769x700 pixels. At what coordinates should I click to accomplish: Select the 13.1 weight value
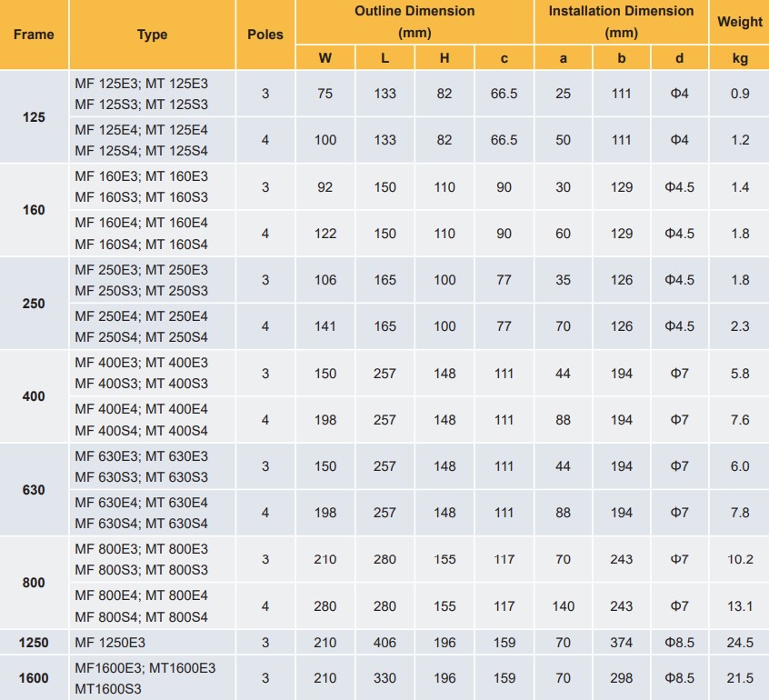coord(740,606)
